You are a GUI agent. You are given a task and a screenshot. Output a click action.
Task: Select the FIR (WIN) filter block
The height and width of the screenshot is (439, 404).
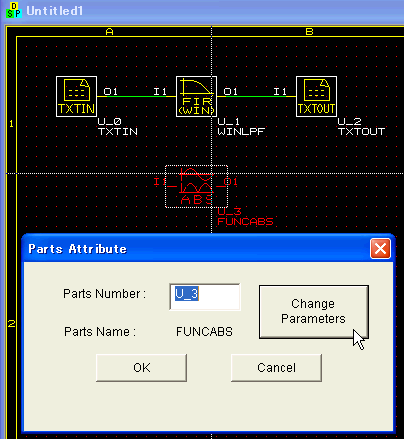196,97
